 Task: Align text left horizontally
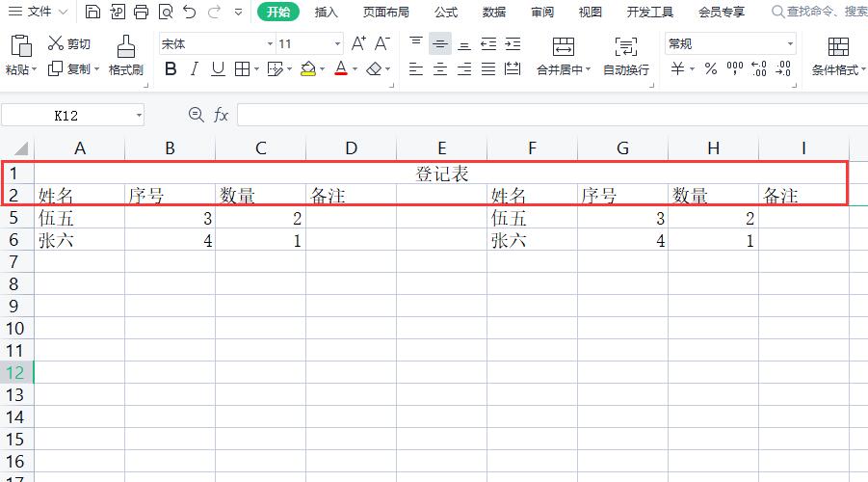coord(416,69)
